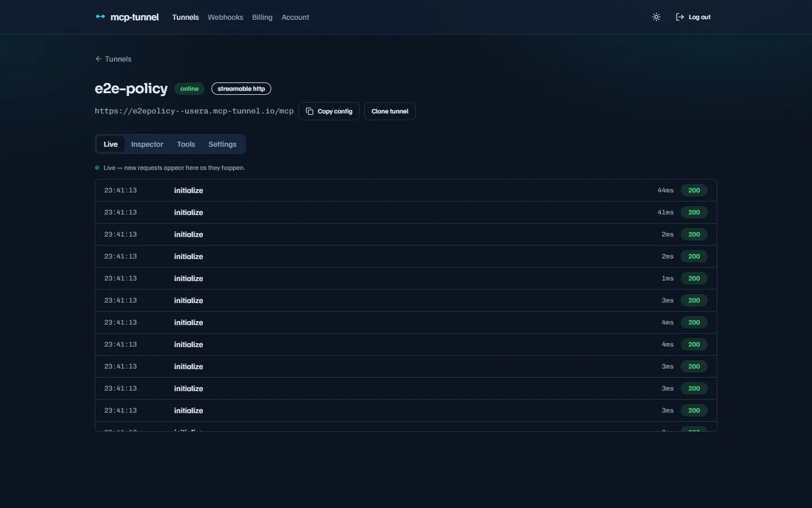Click the mcp-tunnel brand name

tap(135, 17)
